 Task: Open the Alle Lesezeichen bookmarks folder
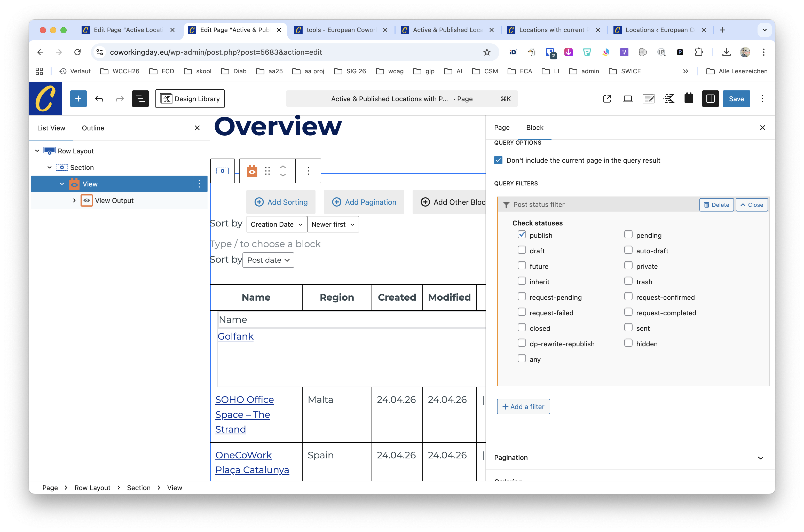pyautogui.click(x=737, y=71)
